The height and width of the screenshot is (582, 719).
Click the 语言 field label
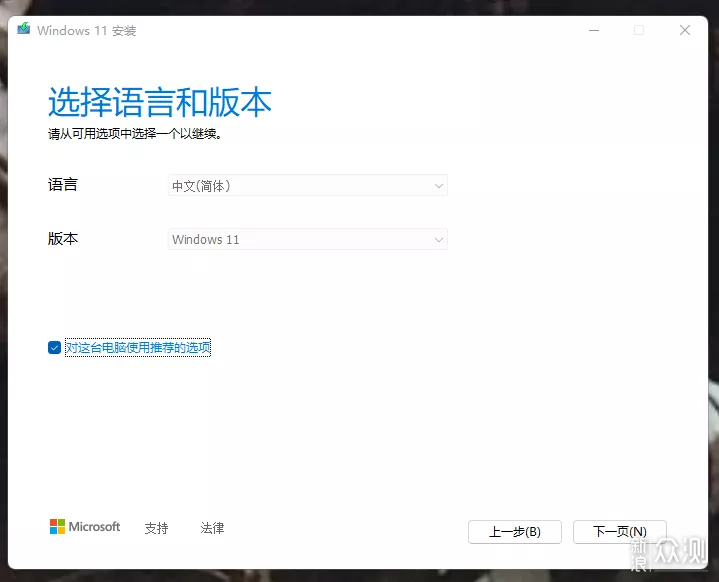tap(63, 185)
